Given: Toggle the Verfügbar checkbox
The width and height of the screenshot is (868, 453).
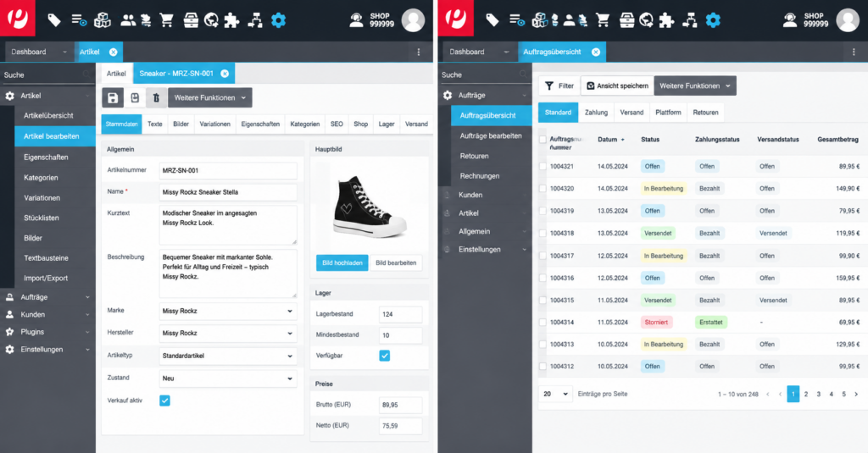Looking at the screenshot, I should coord(384,356).
